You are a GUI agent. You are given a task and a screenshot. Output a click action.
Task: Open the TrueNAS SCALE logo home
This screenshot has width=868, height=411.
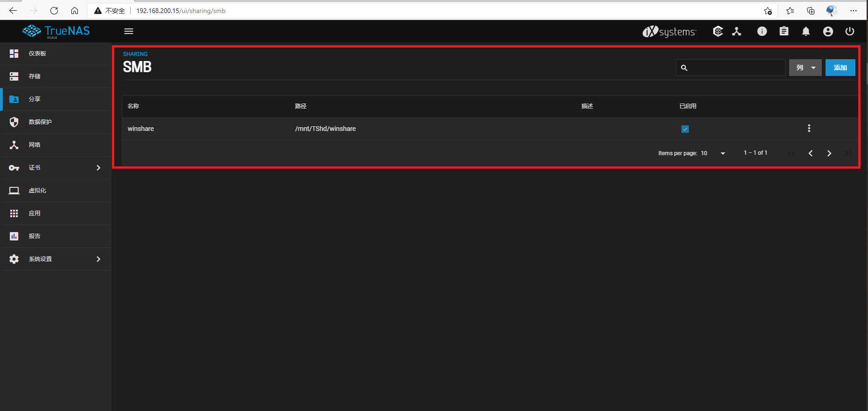click(x=56, y=31)
